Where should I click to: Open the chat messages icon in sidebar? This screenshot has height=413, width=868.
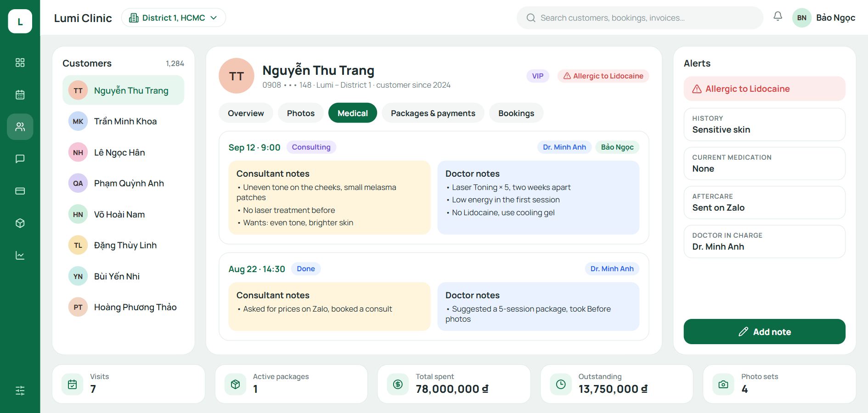coord(20,159)
